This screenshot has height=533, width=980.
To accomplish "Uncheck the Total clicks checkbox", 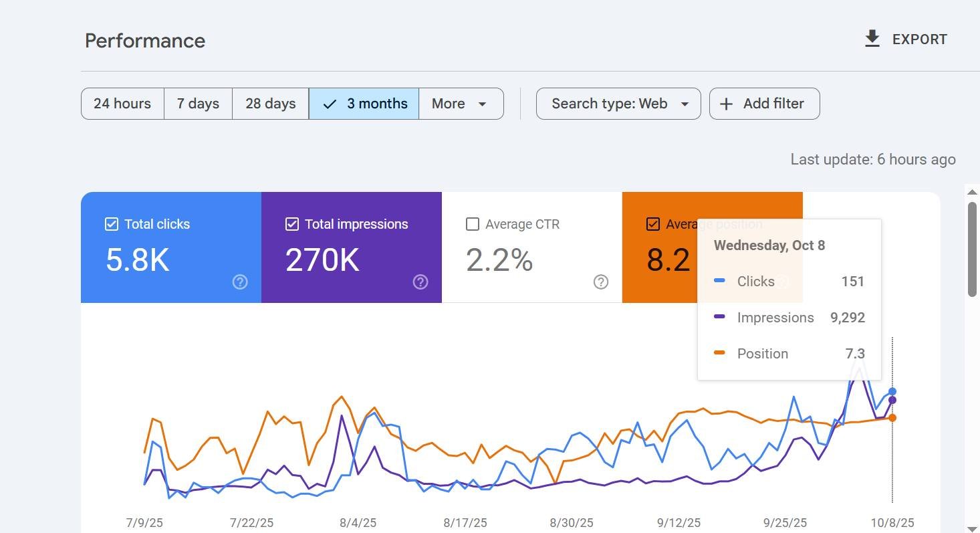I will point(112,224).
